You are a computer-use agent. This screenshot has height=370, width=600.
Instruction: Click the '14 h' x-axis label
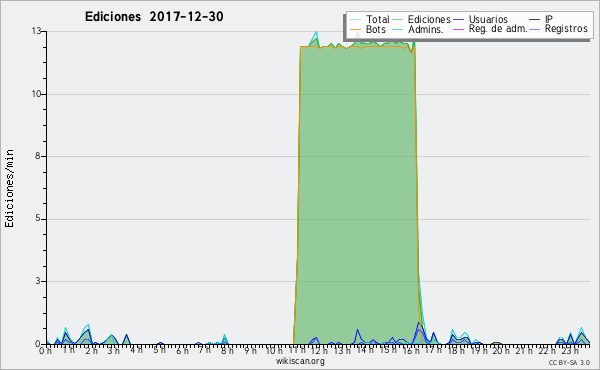[364, 350]
